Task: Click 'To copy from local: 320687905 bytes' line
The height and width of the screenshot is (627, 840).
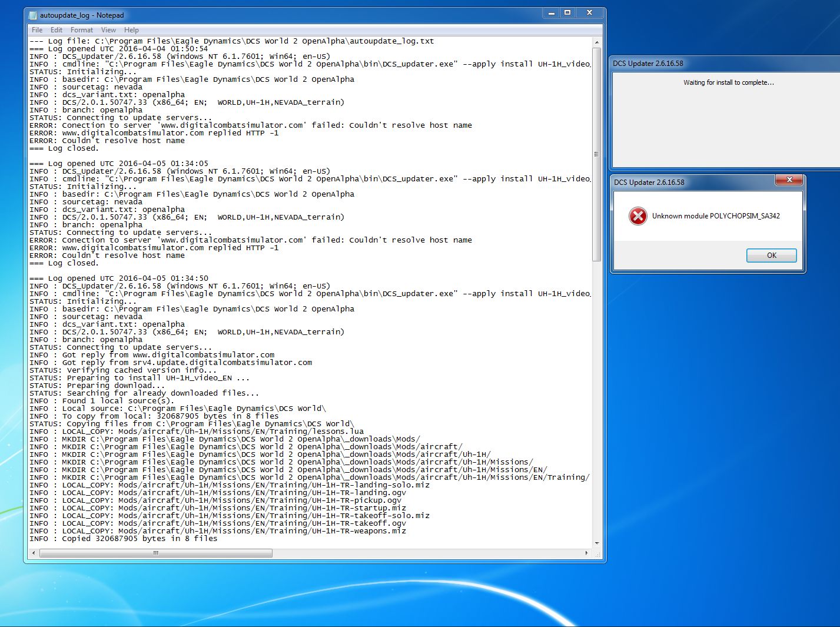Action: (154, 416)
